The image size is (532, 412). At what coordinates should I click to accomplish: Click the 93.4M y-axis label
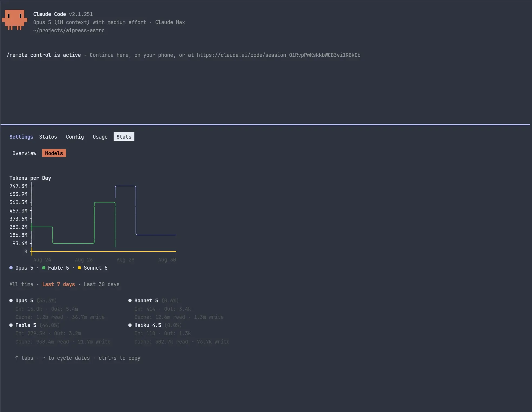coord(20,243)
